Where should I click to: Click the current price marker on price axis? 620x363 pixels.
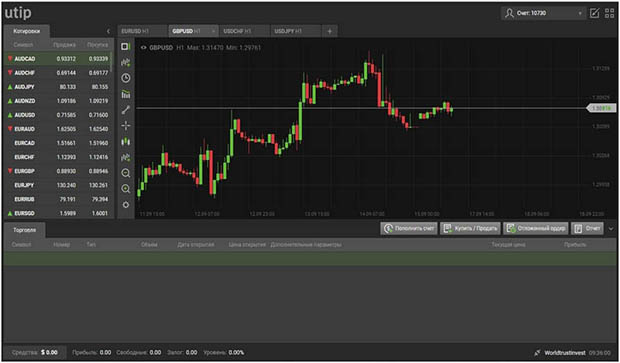point(601,108)
